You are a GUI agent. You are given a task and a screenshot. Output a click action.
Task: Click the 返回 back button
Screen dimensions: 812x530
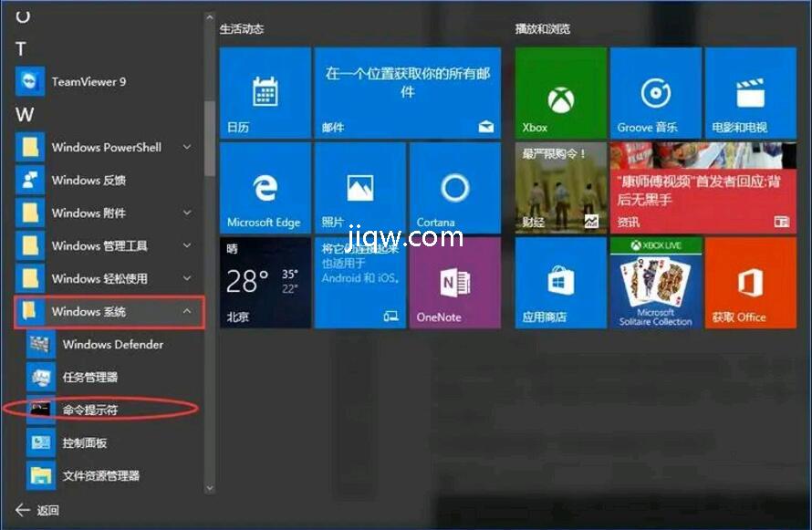[x=37, y=510]
